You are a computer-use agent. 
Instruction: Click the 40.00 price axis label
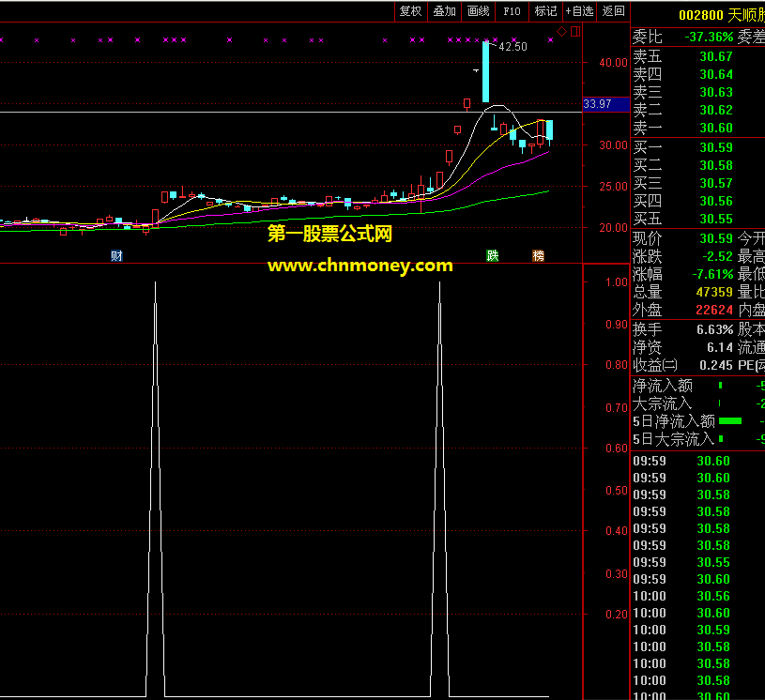click(613, 63)
